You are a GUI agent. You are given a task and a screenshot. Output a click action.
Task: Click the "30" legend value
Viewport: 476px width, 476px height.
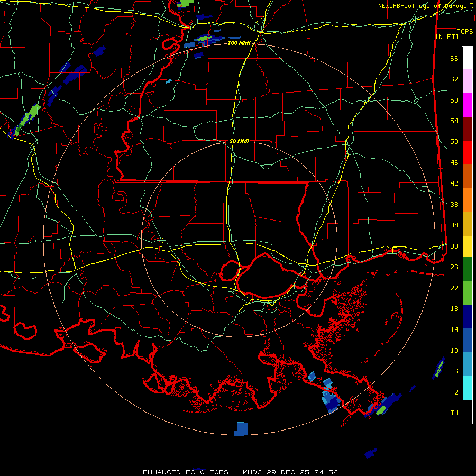point(454,246)
